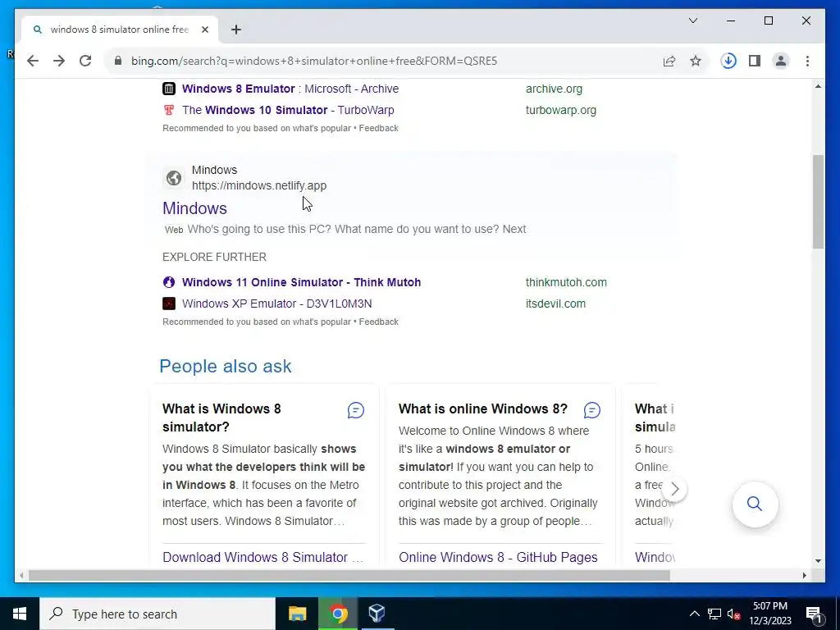
Task: Open chat icon for What is Windows 8 simulator
Action: tap(356, 410)
